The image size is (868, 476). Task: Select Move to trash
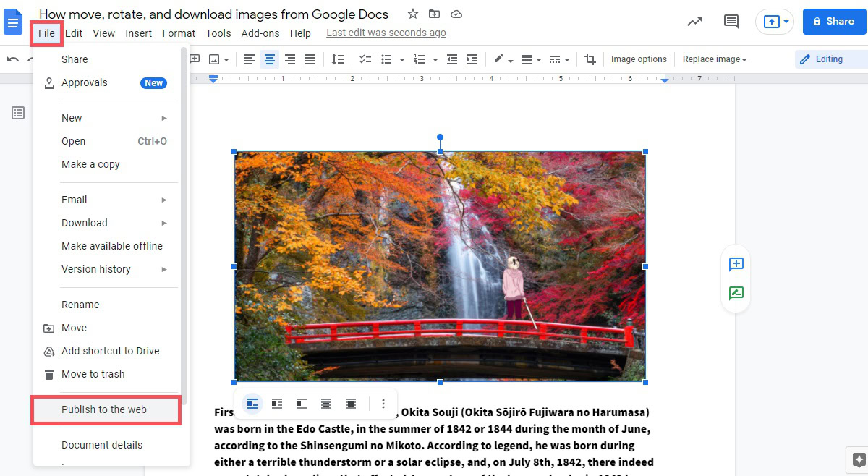tap(107, 374)
